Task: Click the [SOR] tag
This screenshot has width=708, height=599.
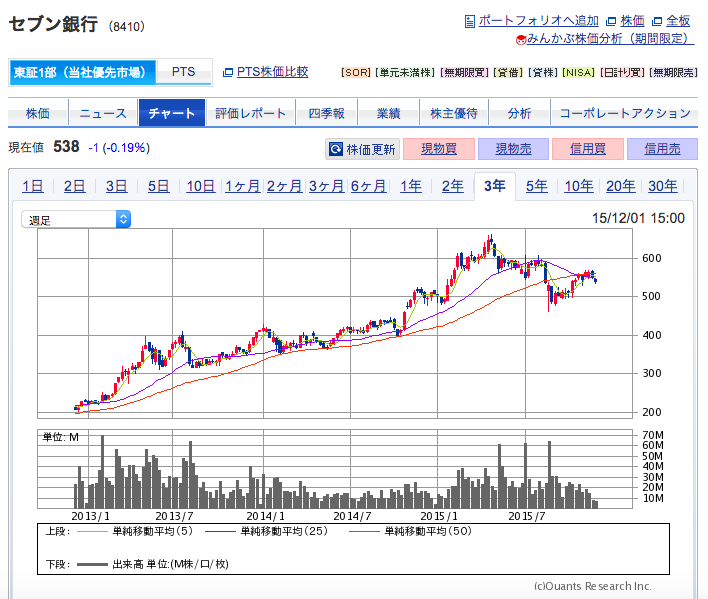Action: click(356, 73)
